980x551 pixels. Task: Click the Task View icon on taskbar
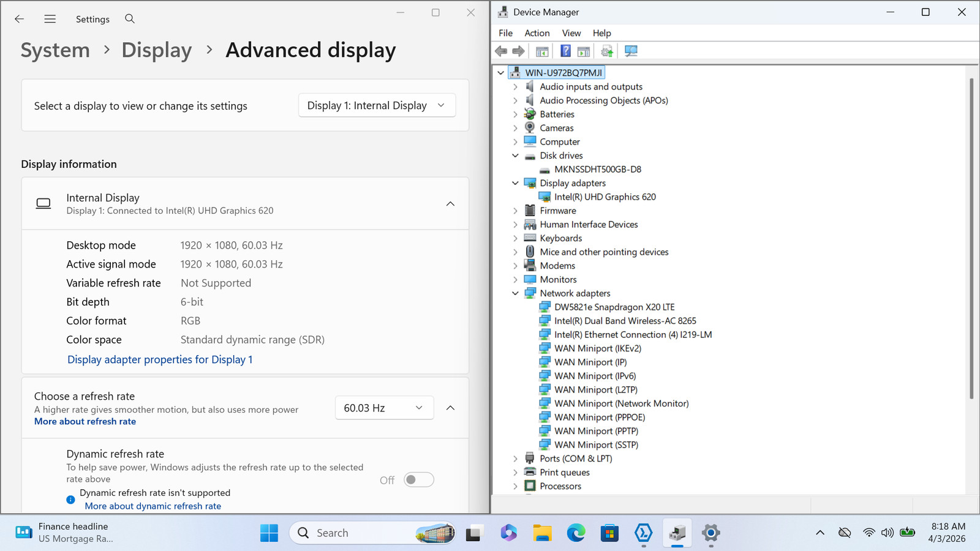473,533
